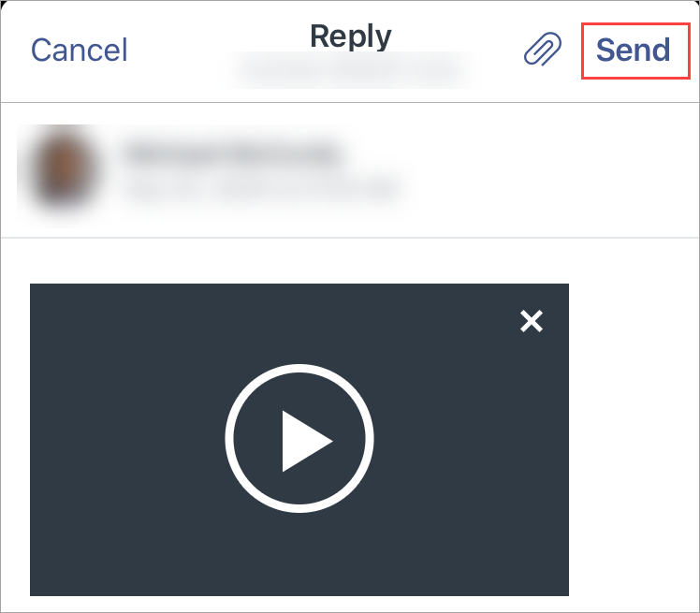Click the blurred sender avatar

click(x=65, y=170)
